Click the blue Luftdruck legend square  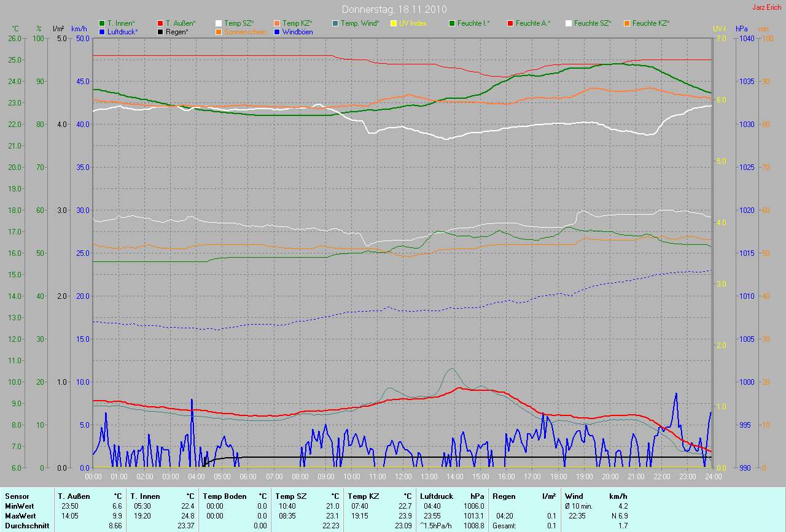tap(102, 31)
